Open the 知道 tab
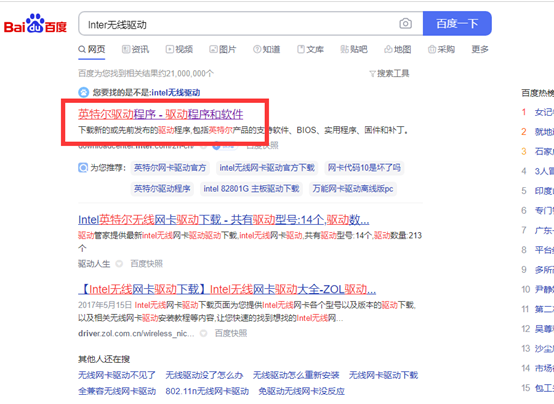The height and width of the screenshot is (404, 554). tap(266, 49)
